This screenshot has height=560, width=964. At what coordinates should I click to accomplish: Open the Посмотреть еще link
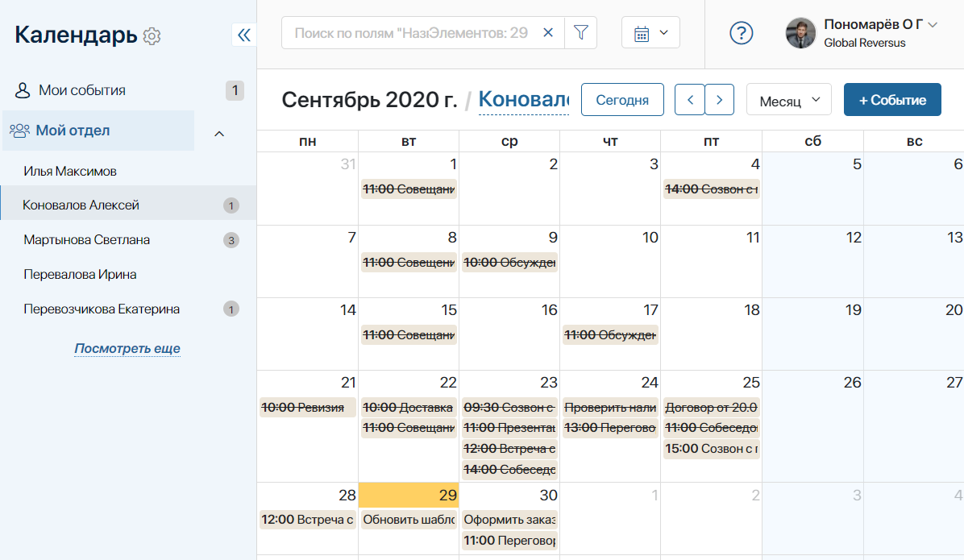(127, 349)
